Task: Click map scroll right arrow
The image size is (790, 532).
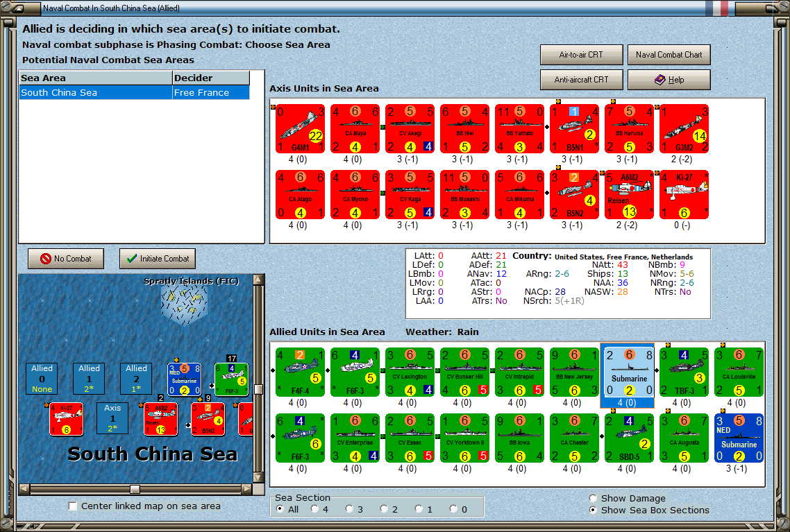Action: coord(247,488)
